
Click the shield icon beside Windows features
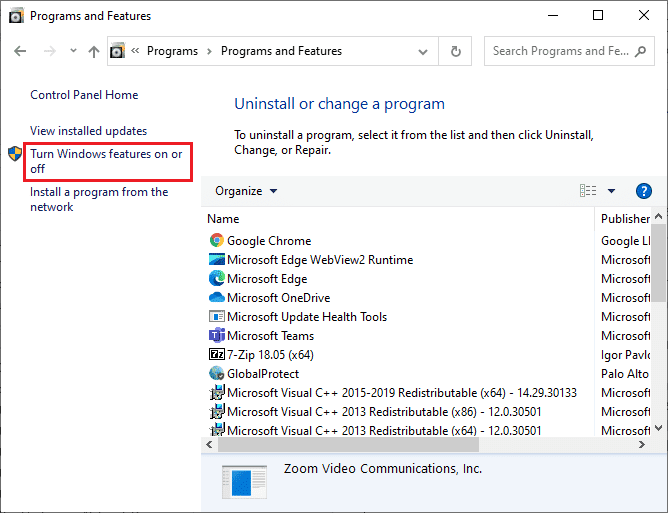pos(15,153)
